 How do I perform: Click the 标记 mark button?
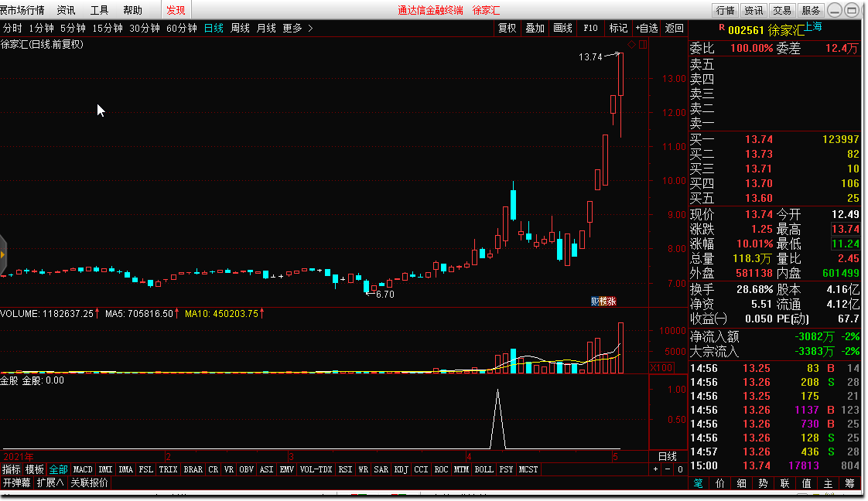click(618, 28)
